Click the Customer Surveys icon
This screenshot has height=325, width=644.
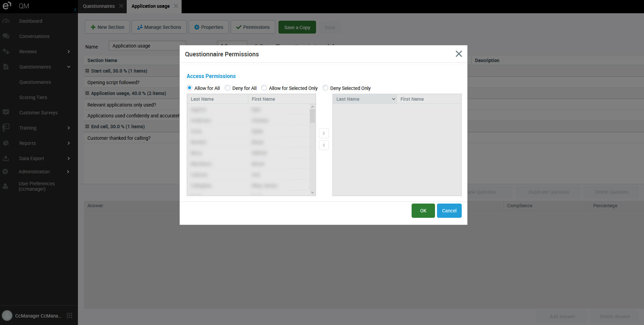(6, 112)
